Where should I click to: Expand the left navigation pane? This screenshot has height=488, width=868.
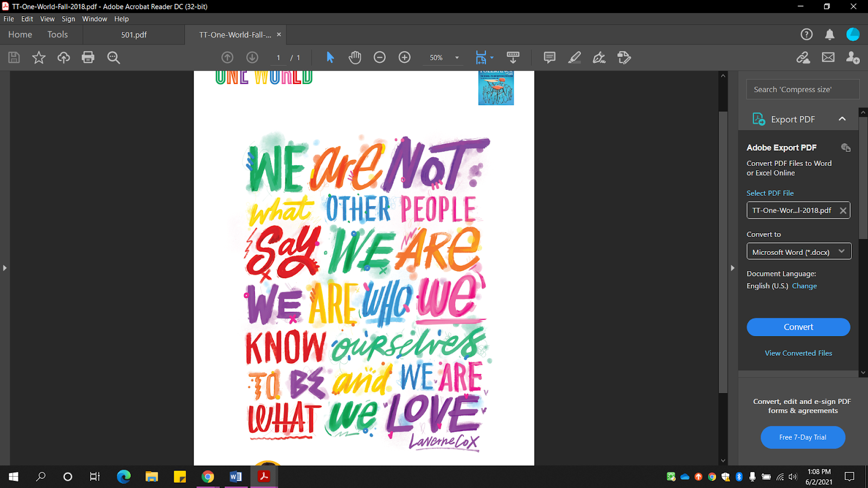click(x=5, y=268)
